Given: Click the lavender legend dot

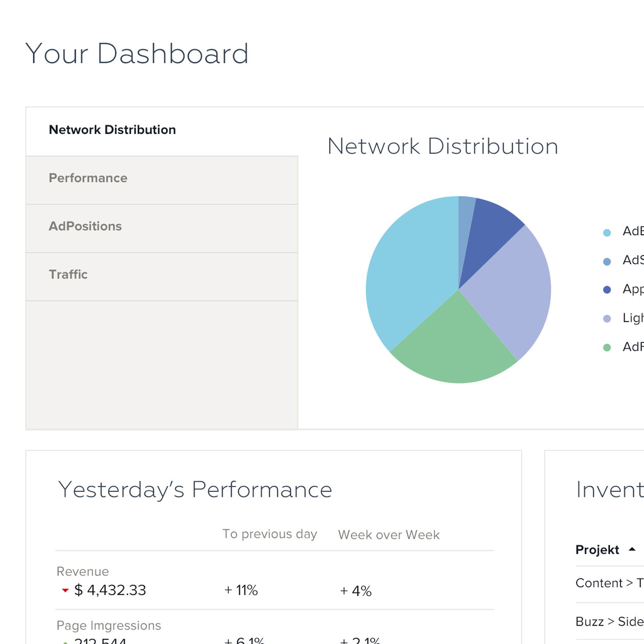Looking at the screenshot, I should pos(607,319).
